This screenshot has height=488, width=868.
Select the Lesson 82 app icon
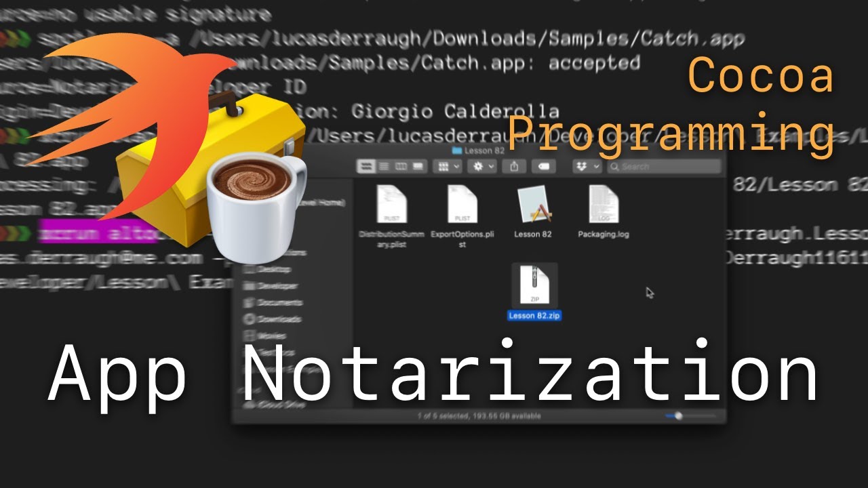point(533,204)
